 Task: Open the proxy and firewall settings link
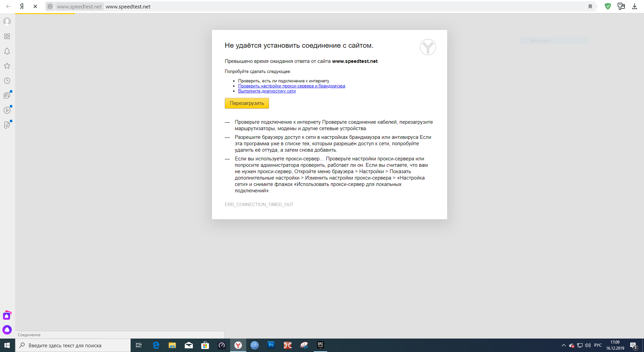click(292, 86)
